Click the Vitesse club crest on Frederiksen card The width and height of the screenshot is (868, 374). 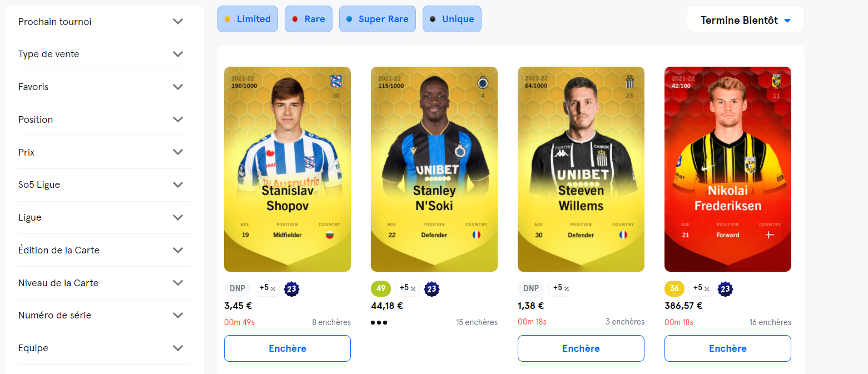pyautogui.click(x=777, y=82)
